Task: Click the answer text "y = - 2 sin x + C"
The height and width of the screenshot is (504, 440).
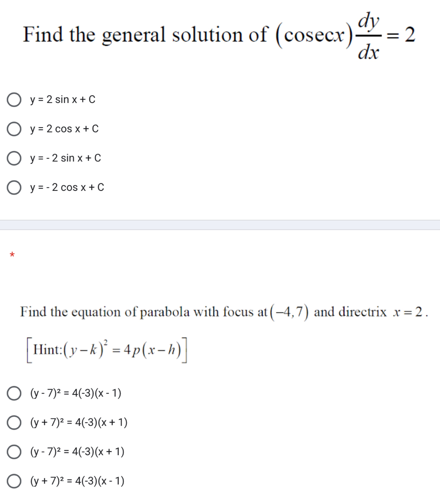Action: tap(65, 158)
